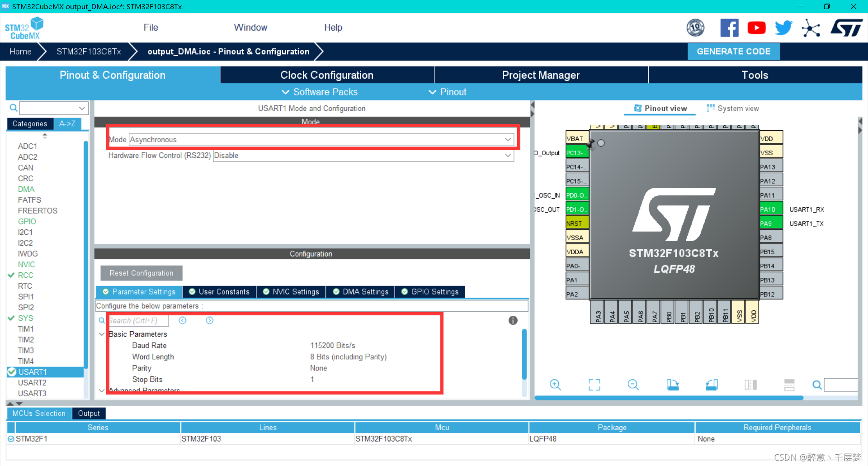
Task: Click the PA9 pin on the chip
Action: [x=771, y=223]
